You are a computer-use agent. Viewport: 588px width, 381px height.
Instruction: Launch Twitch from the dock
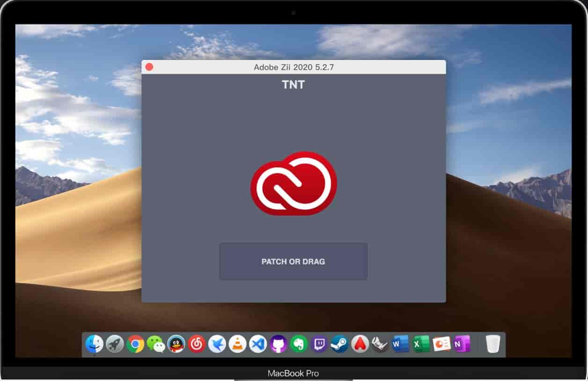click(319, 344)
